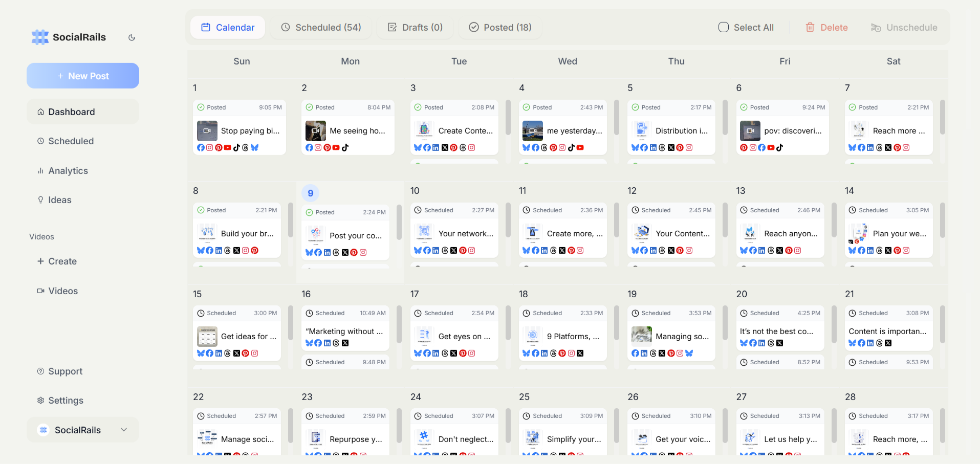Click the Videos camera icon in sidebar
Viewport: 980px width, 464px height.
point(40,291)
